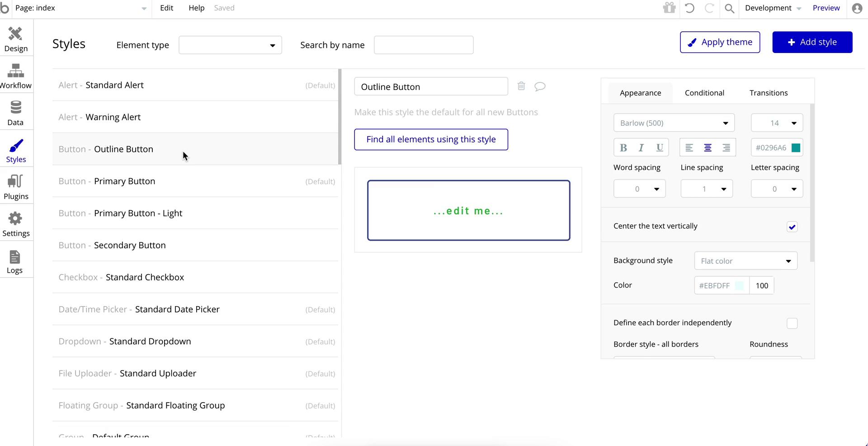Align text to the right
The width and height of the screenshot is (868, 446).
[x=726, y=147]
